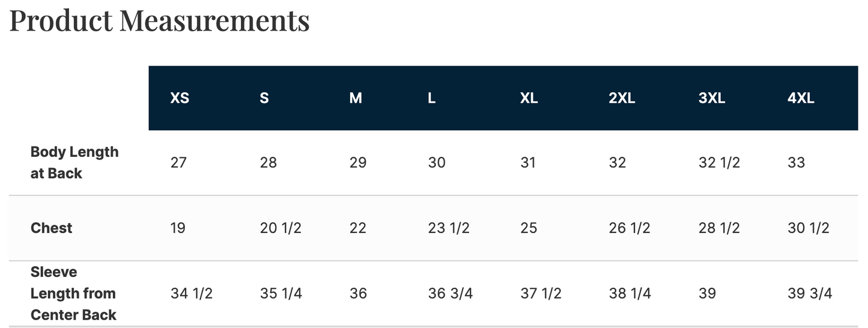Select the 4XL sleeve length value 39 3/4
The height and width of the screenshot is (328, 868).
(810, 294)
